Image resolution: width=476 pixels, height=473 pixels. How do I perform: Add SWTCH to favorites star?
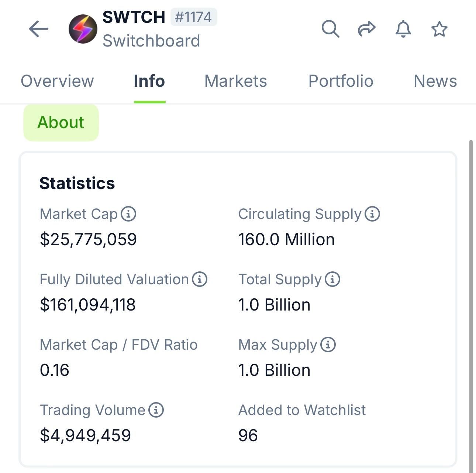pyautogui.click(x=439, y=29)
